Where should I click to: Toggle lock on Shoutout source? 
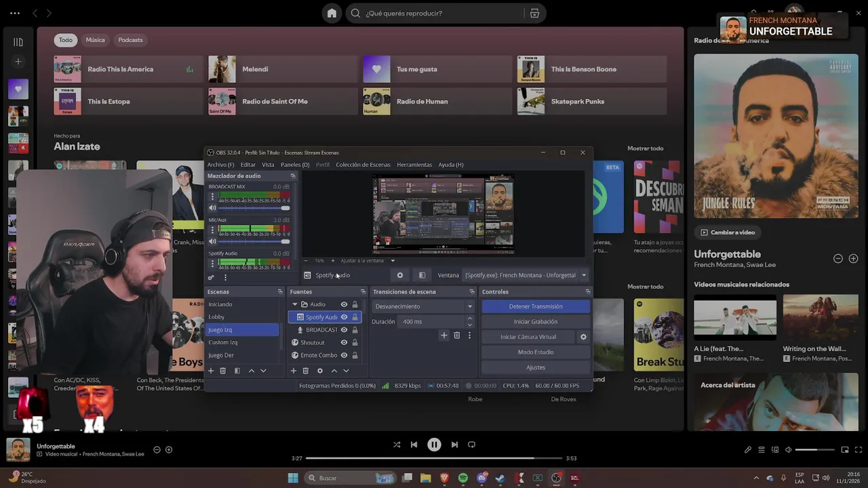point(355,342)
